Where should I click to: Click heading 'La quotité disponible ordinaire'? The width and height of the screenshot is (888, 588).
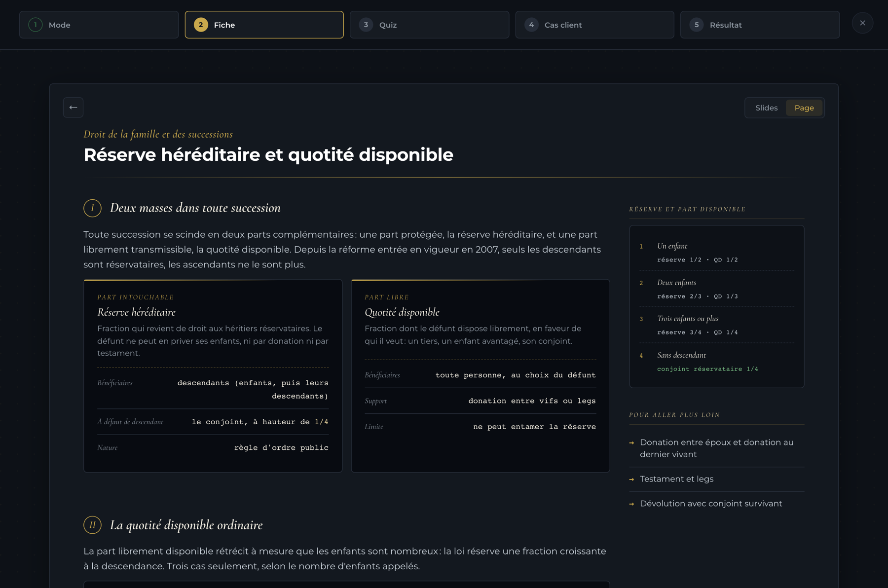(x=186, y=525)
